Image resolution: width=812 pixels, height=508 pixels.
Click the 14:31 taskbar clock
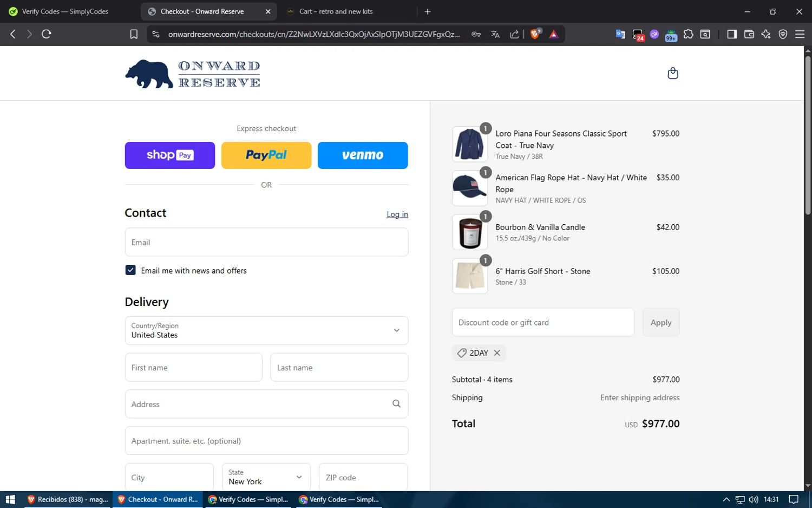(771, 499)
